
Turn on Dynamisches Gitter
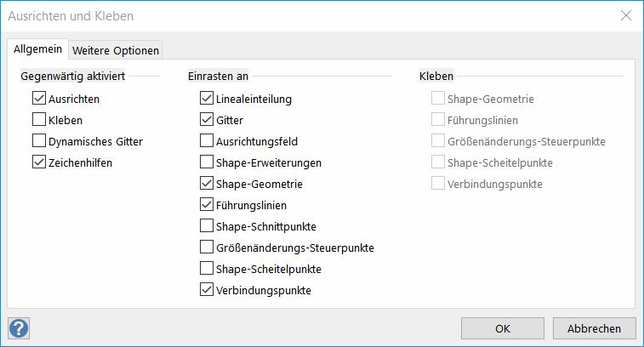(x=38, y=141)
